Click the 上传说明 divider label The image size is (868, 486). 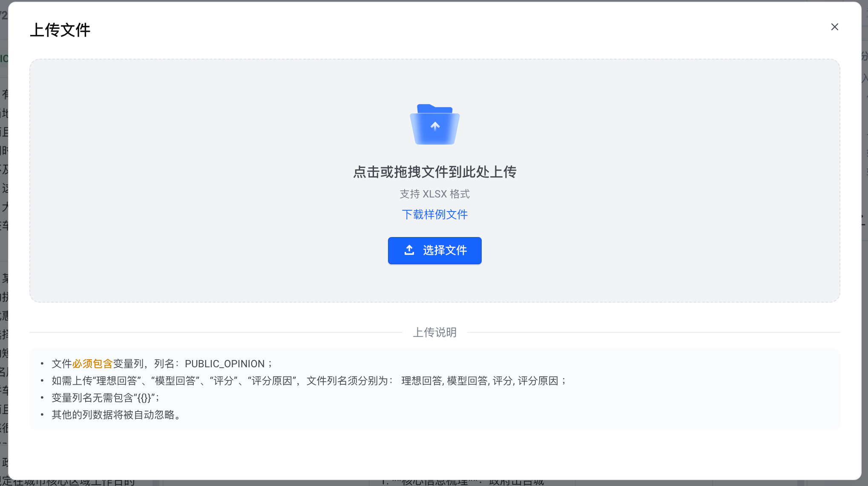tap(434, 332)
